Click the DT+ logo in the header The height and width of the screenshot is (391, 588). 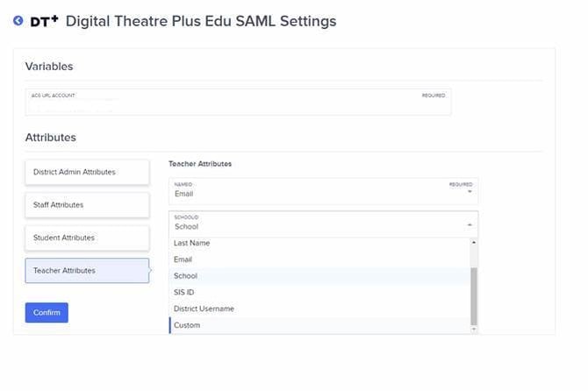point(44,20)
